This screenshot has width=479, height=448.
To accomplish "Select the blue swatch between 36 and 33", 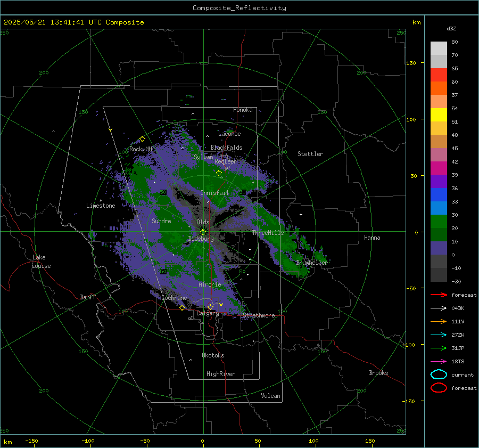I will point(439,194).
